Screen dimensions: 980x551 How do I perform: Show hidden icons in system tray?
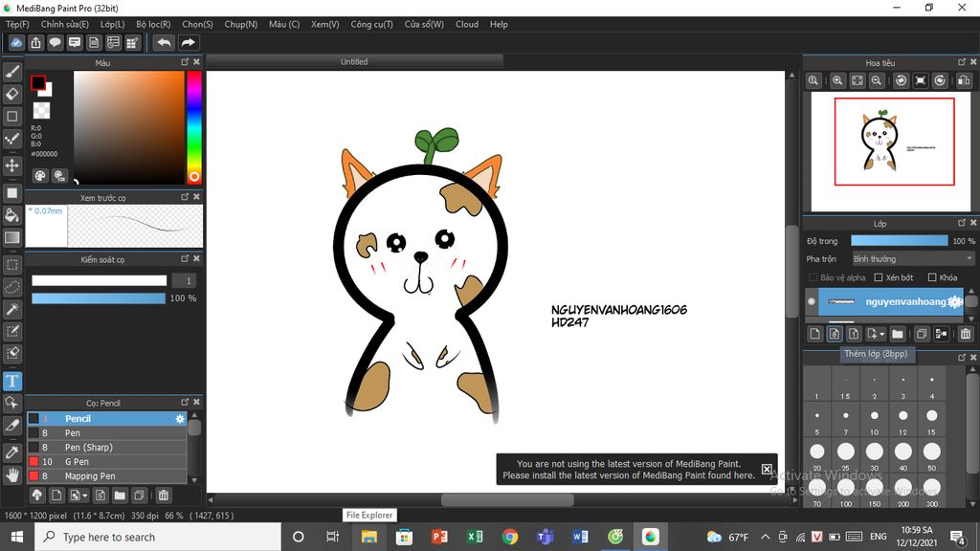coord(765,537)
